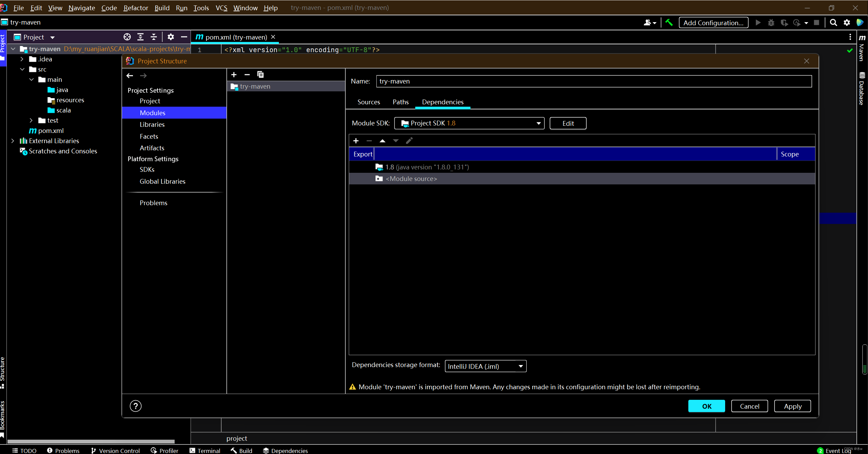
Task: Click the Build project hammer icon
Action: pyautogui.click(x=669, y=22)
